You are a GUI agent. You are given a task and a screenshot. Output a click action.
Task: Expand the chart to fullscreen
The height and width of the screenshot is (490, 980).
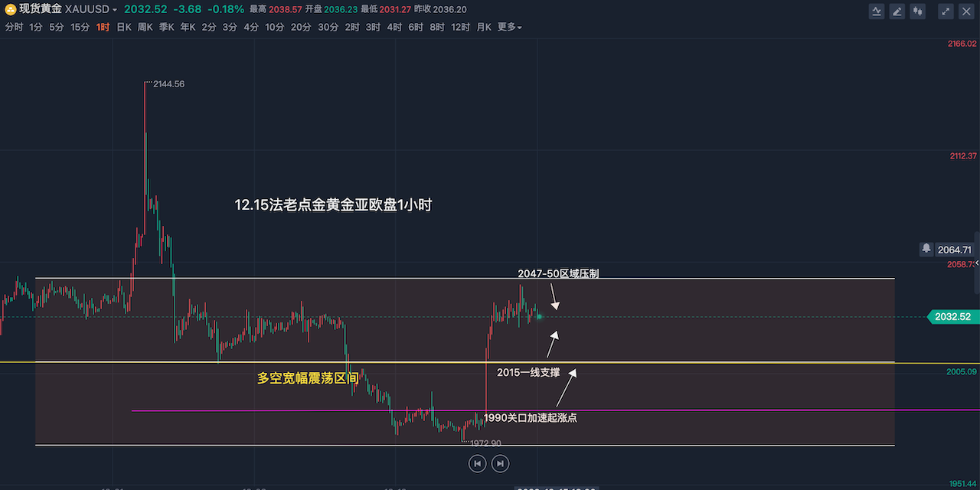click(946, 11)
